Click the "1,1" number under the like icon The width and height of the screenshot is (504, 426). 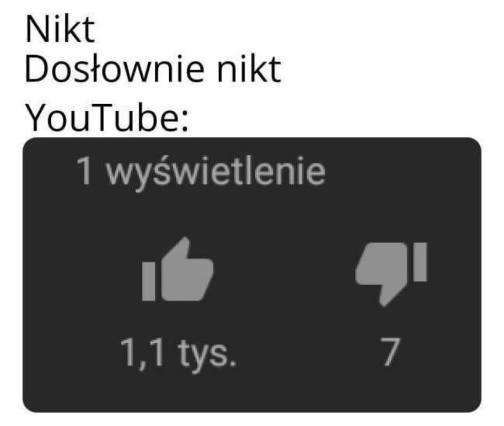(x=142, y=353)
